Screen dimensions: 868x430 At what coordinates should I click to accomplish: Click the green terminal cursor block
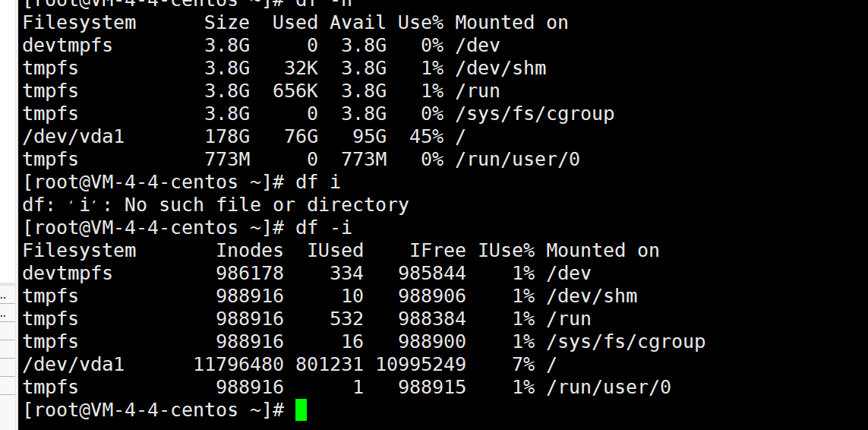tap(301, 410)
